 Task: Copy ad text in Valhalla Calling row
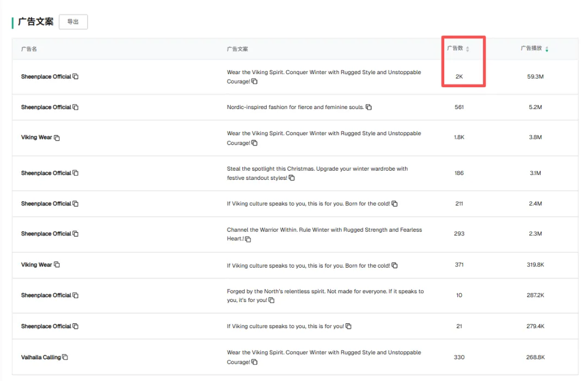point(254,362)
